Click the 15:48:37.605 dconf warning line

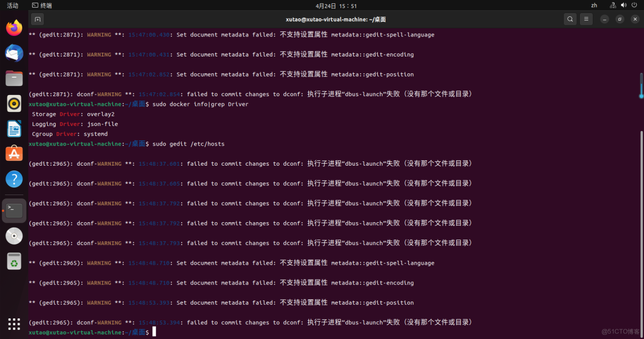pyautogui.click(x=251, y=184)
